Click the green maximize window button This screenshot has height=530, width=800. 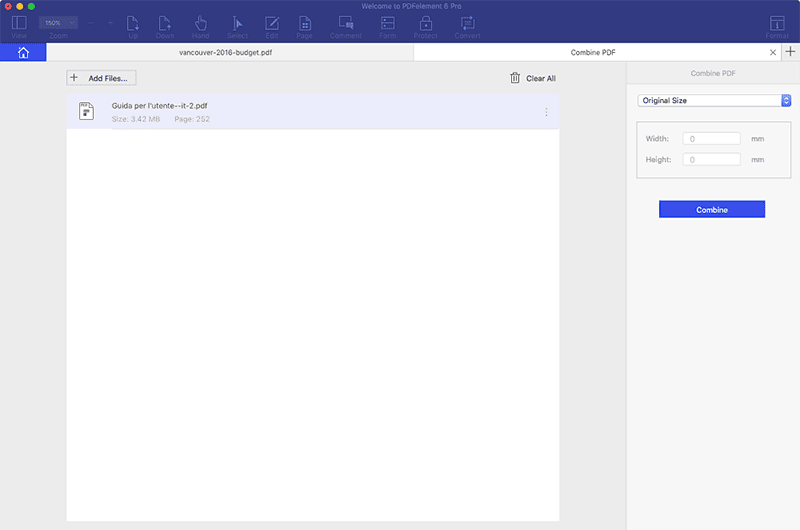pyautogui.click(x=31, y=6)
